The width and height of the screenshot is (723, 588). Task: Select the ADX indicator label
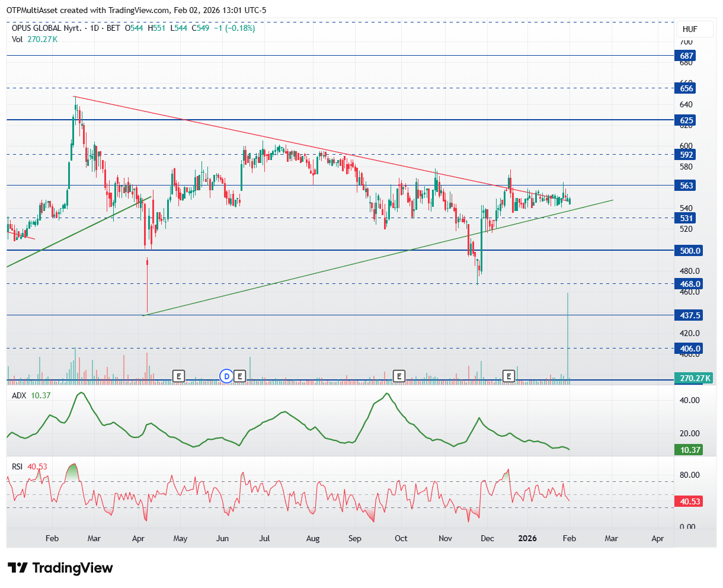pyautogui.click(x=19, y=395)
